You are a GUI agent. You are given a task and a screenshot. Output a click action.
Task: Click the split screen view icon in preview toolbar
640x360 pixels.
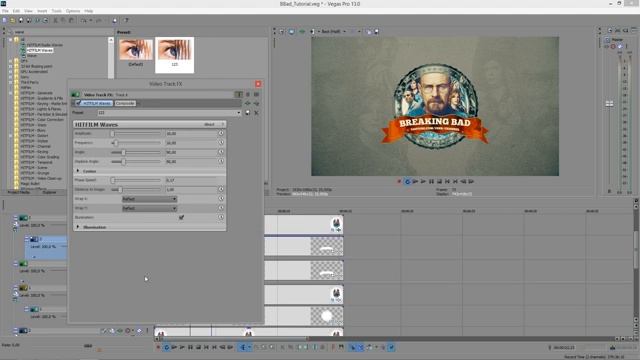312,31
